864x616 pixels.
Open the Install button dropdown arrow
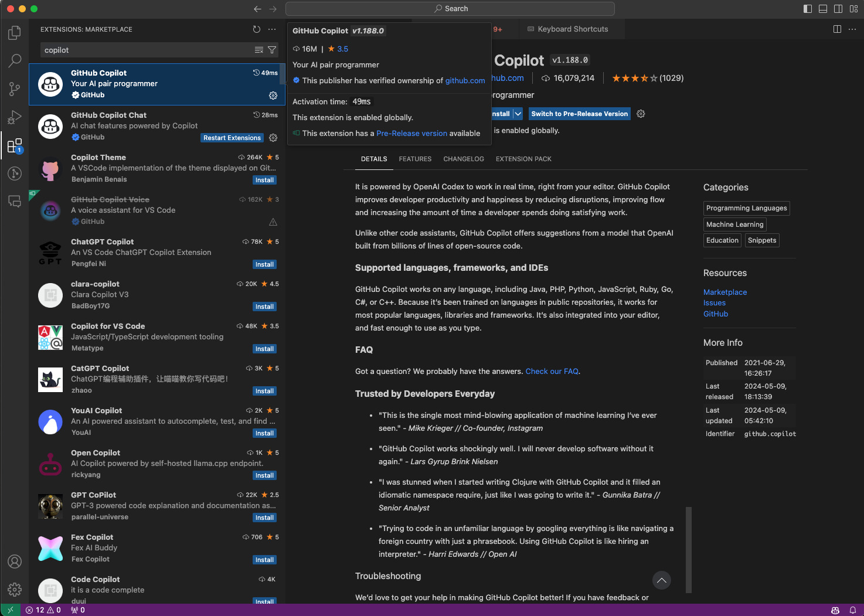point(519,113)
